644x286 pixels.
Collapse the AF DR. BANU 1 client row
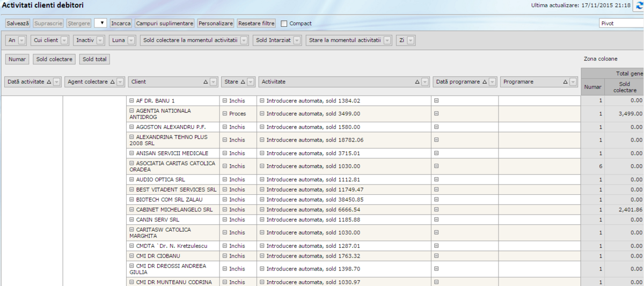tap(131, 100)
